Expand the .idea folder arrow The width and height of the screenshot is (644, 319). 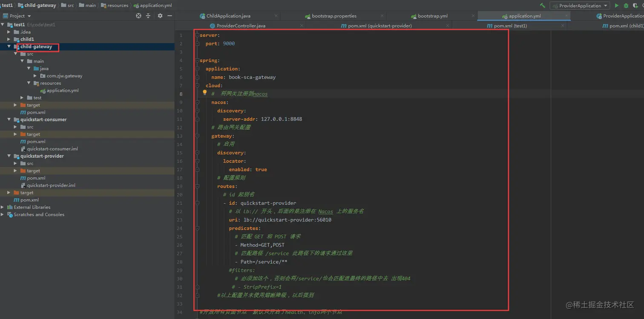click(9, 32)
